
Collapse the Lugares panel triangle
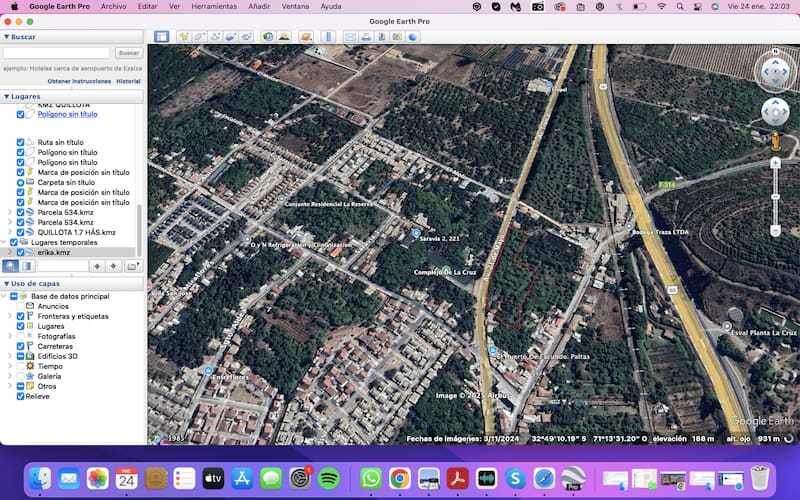click(7, 96)
